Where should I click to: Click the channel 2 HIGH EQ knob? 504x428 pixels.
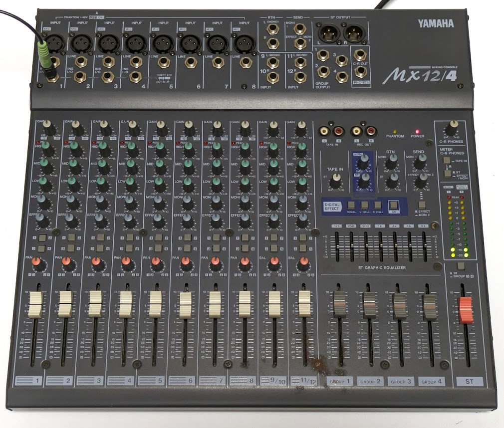point(75,148)
